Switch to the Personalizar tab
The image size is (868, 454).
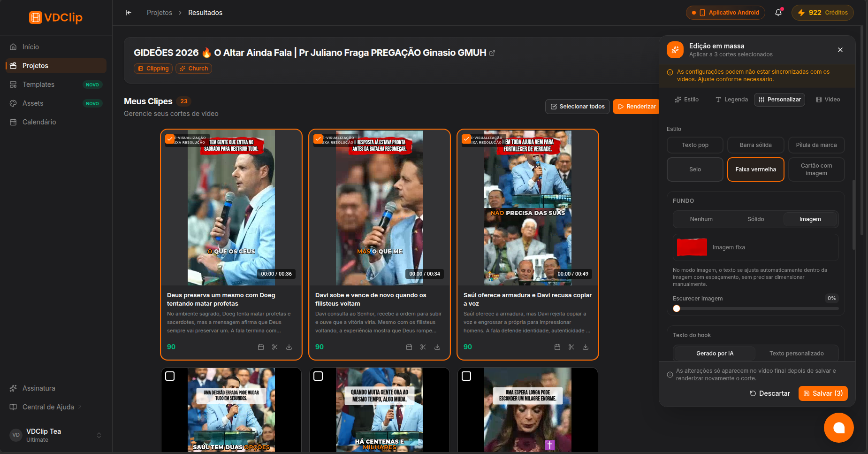pyautogui.click(x=779, y=100)
